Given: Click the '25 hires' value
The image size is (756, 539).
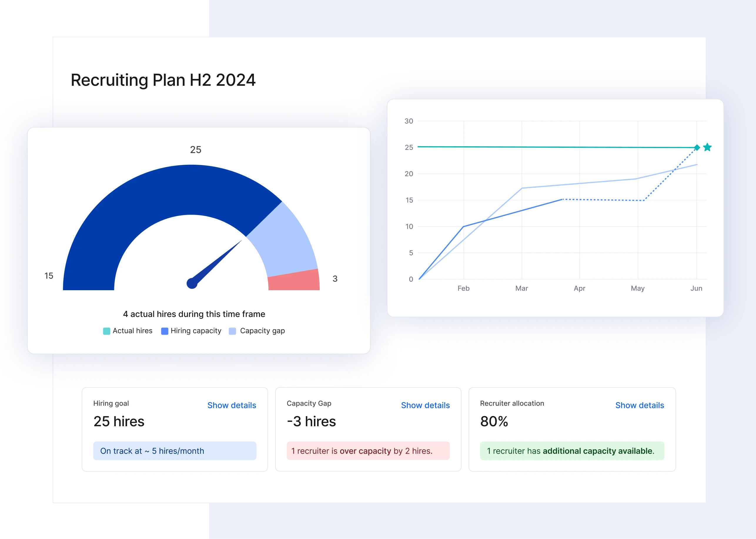Looking at the screenshot, I should 119,422.
